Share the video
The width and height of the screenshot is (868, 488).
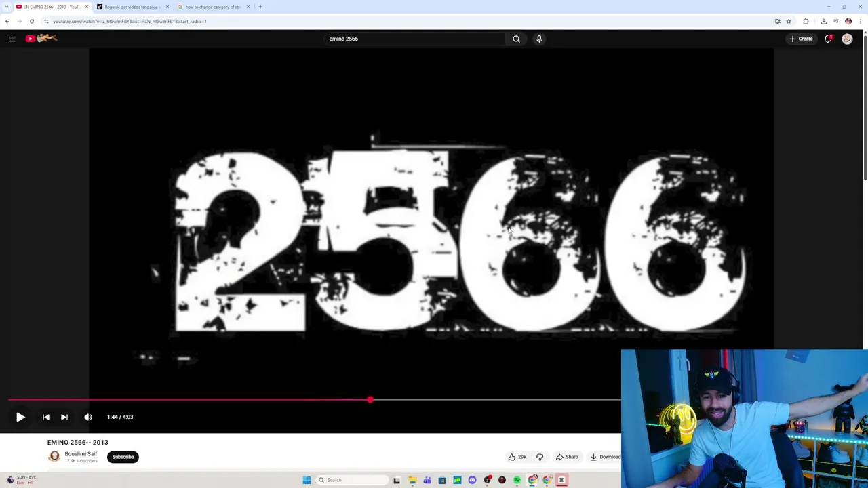(567, 457)
